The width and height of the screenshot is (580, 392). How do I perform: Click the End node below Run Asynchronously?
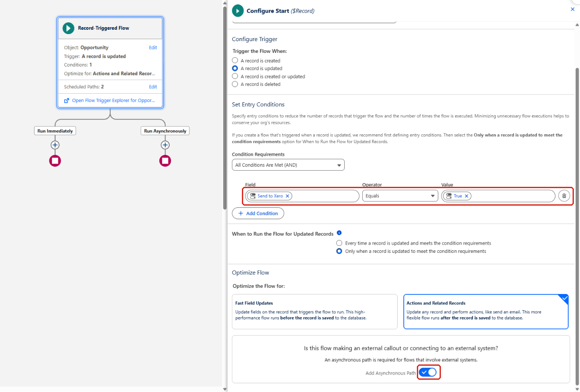pyautogui.click(x=165, y=161)
